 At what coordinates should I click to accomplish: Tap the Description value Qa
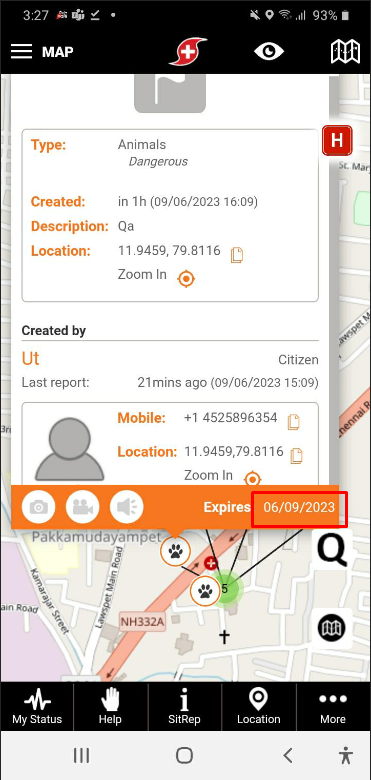coord(126,226)
